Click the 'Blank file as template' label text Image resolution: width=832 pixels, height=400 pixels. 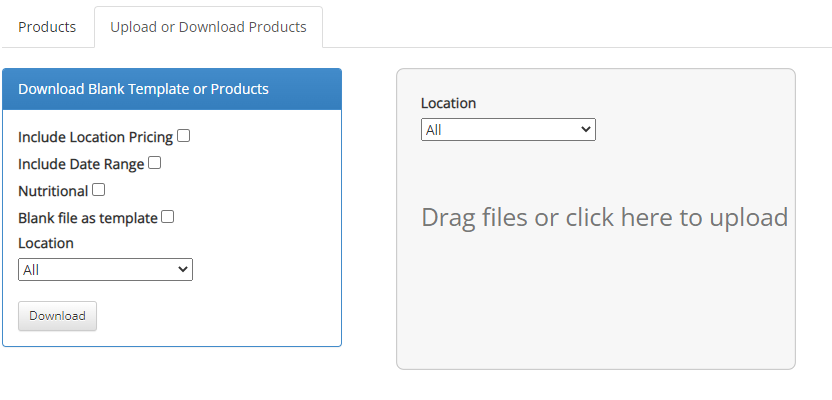point(88,218)
